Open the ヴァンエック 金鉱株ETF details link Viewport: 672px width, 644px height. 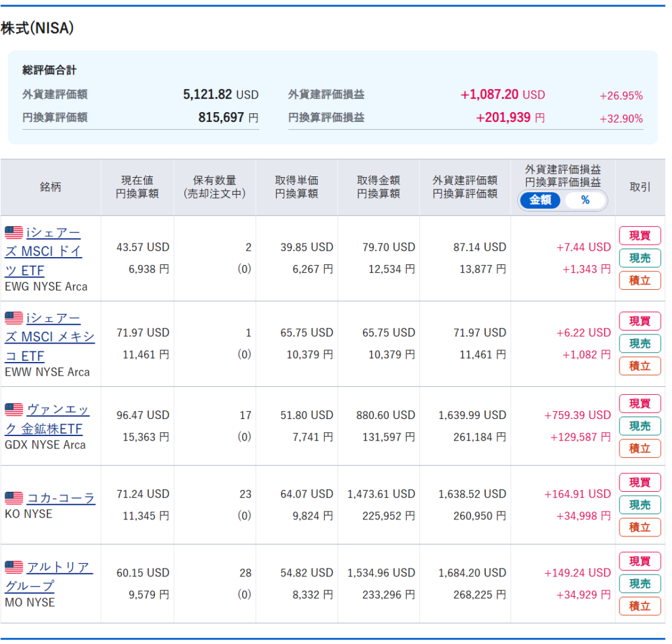tap(47, 420)
